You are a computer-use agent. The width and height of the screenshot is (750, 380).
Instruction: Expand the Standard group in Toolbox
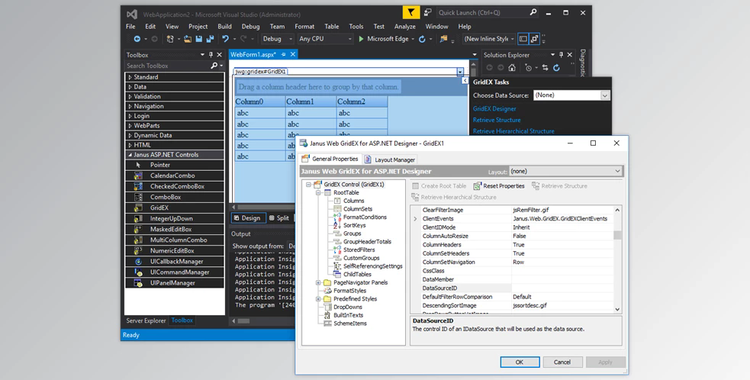pyautogui.click(x=130, y=77)
